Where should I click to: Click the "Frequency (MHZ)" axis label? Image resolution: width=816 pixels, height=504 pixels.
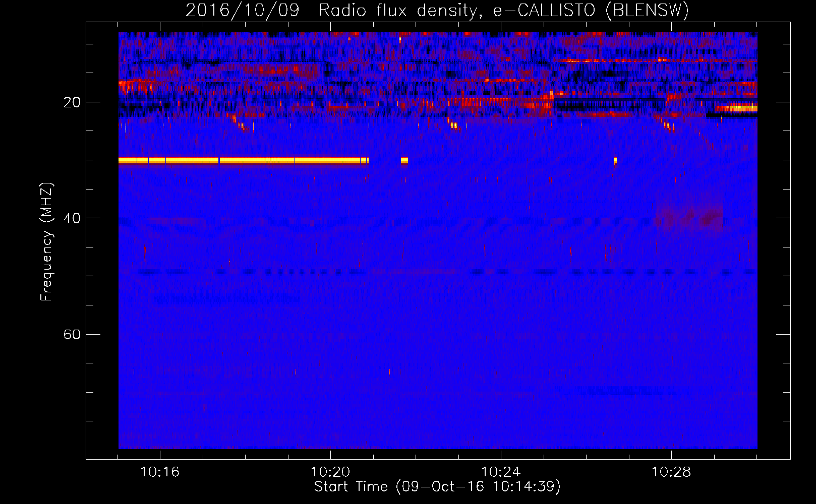tap(46, 242)
